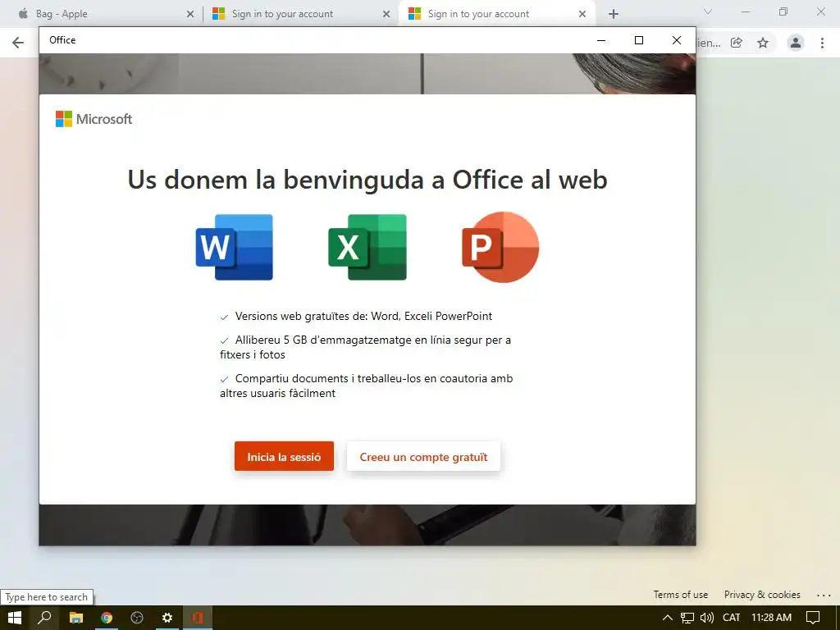Click the 11:28 AM clock
The height and width of the screenshot is (630, 840).
tap(771, 618)
